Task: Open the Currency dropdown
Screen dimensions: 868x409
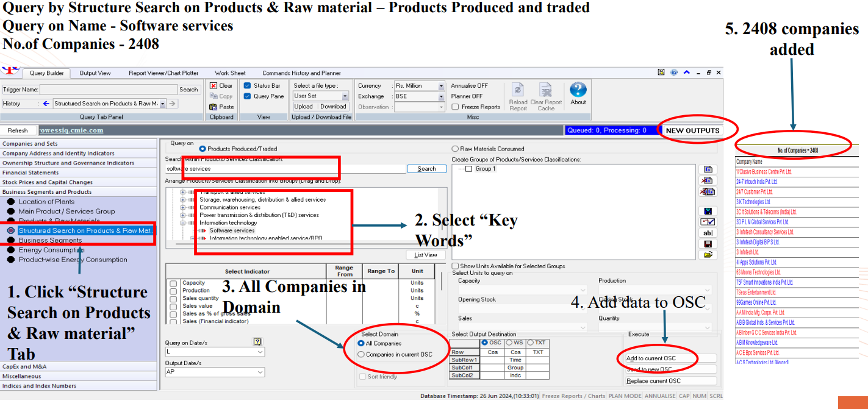Action: (x=441, y=86)
